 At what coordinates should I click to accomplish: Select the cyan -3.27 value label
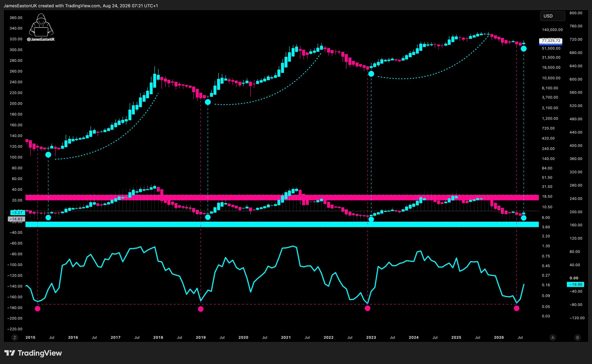click(x=18, y=213)
